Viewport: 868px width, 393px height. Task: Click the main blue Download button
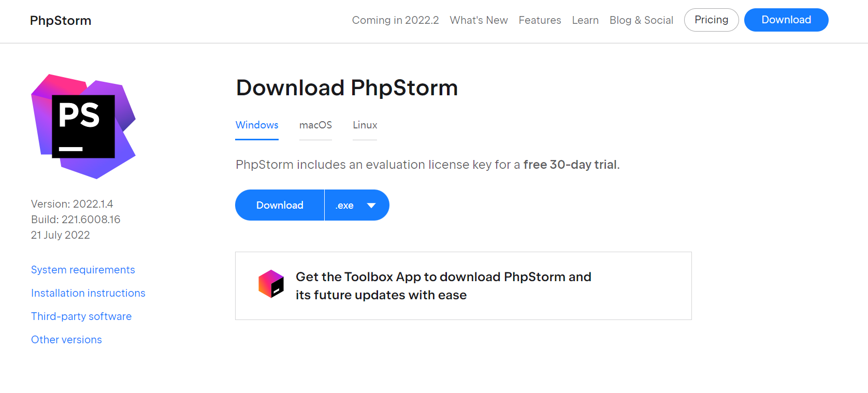[280, 205]
